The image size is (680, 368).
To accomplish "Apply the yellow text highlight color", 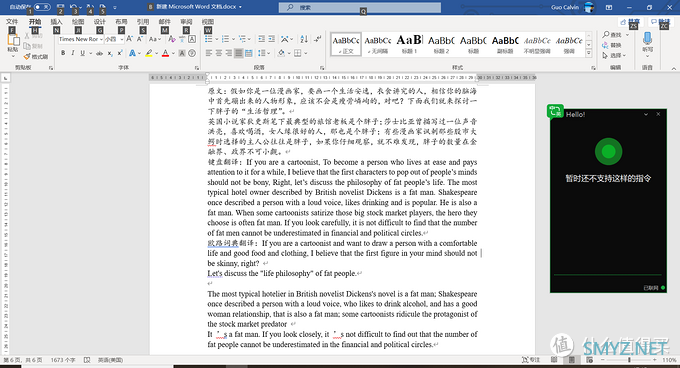I will (149, 53).
